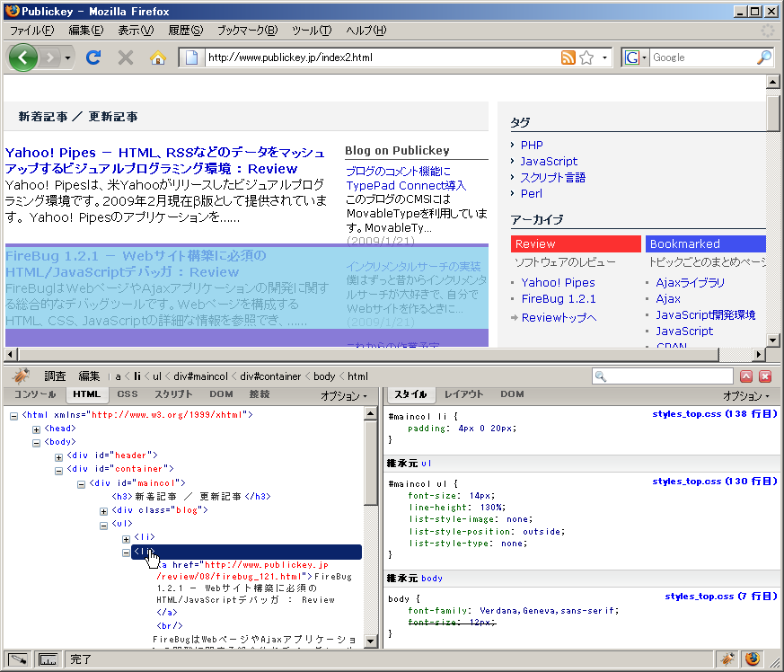Open the back/forward history dropdown arrow
Viewport: 784px width, 672px height.
[67, 58]
